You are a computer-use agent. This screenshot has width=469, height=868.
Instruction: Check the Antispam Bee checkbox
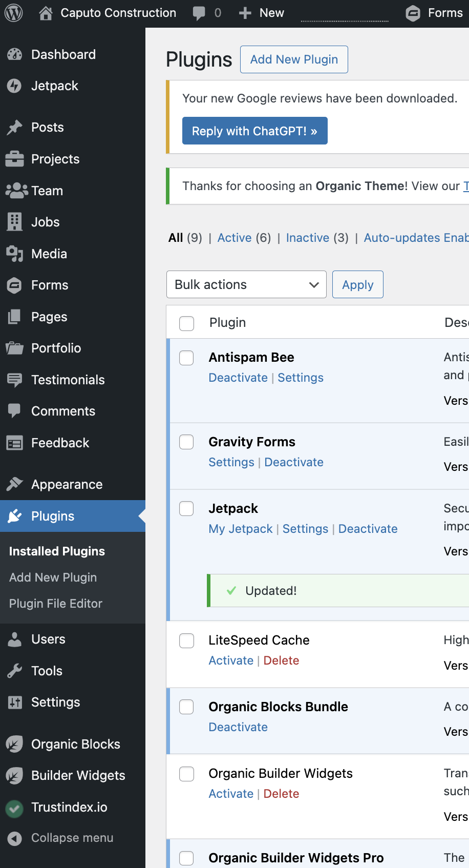pyautogui.click(x=186, y=358)
